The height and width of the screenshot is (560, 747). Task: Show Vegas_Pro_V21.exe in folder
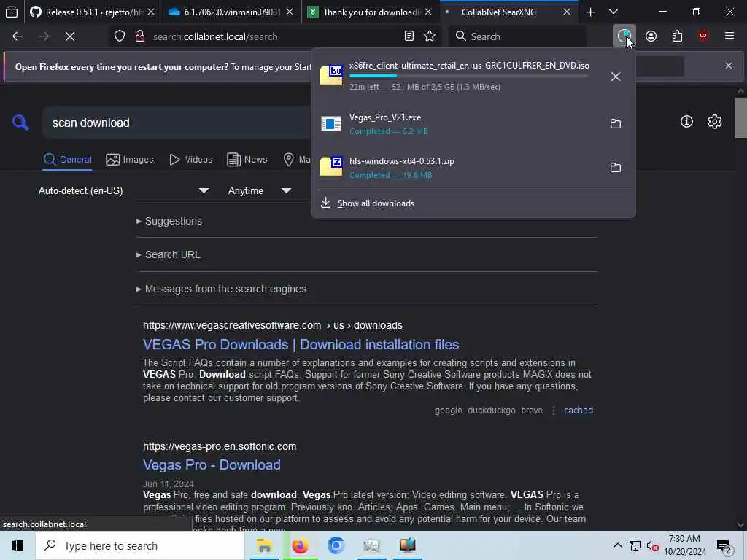[x=616, y=124]
